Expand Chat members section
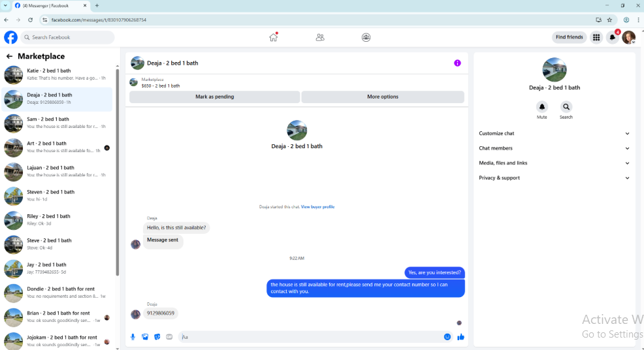Screen dimensions: 644x350 [554, 148]
